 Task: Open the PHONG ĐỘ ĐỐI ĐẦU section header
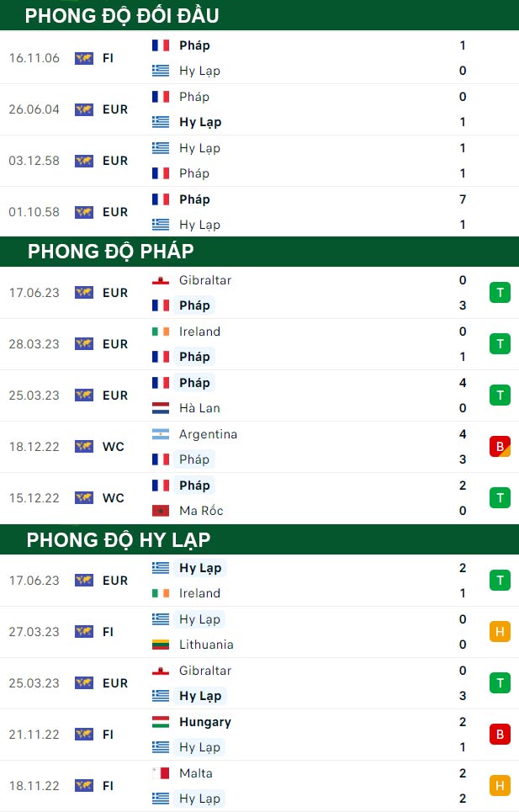pyautogui.click(x=259, y=15)
